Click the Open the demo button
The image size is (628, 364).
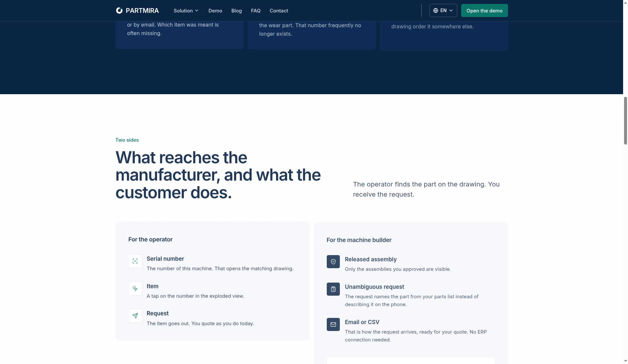484,10
